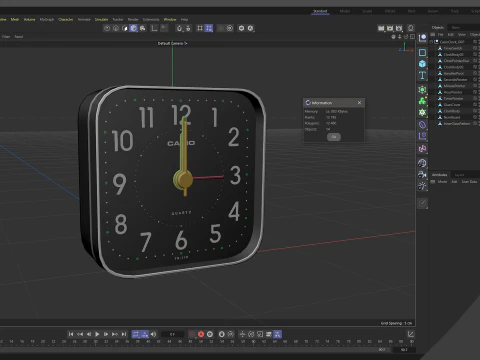
Task: Click the axis L-shaped icon in toolbar
Action: pyautogui.click(x=154, y=28)
